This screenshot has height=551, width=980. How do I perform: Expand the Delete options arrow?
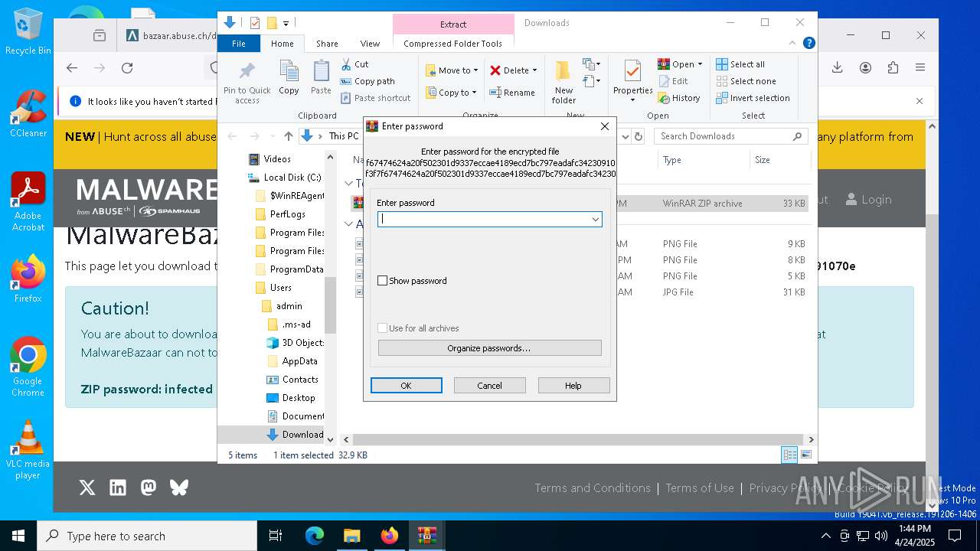point(534,70)
